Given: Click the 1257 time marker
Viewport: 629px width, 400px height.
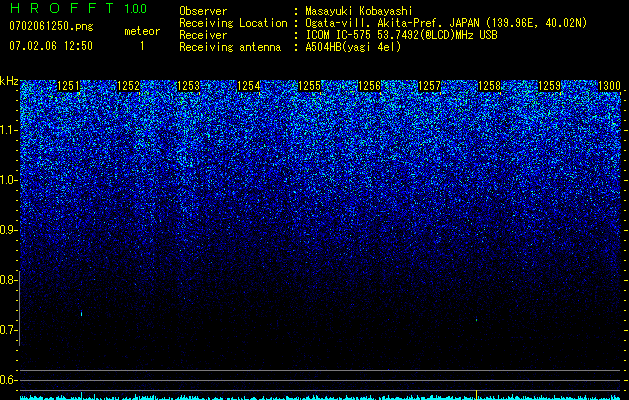Looking at the screenshot, I should coord(429,86).
